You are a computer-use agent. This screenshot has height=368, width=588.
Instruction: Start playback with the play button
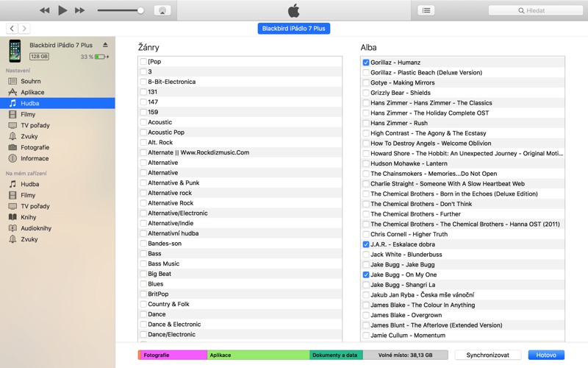[x=62, y=10]
